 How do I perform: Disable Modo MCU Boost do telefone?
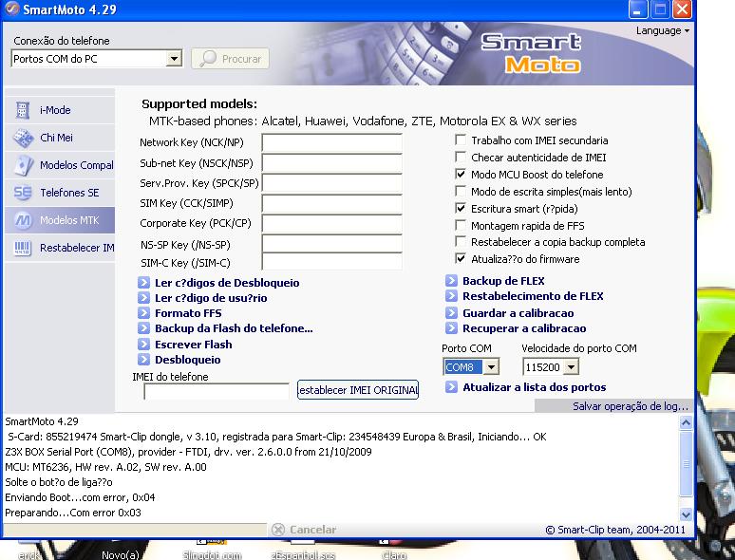461,175
